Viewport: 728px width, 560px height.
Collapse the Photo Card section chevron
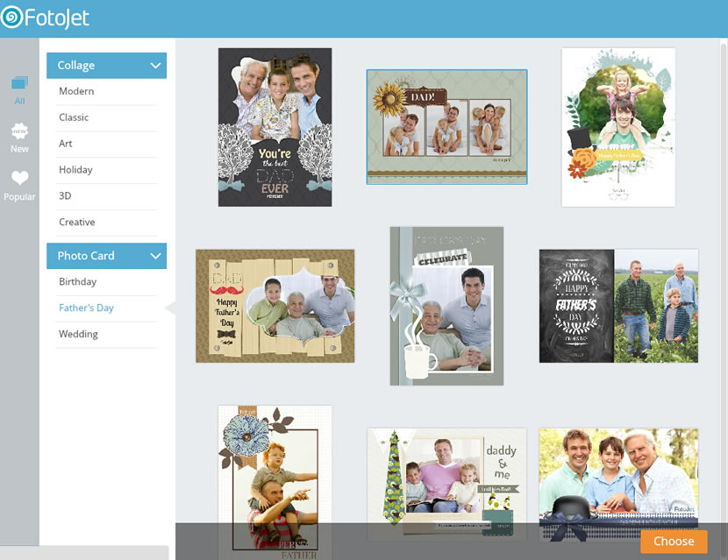155,256
